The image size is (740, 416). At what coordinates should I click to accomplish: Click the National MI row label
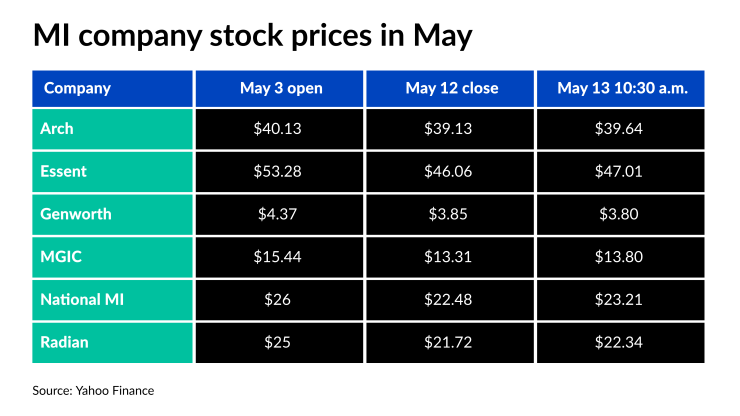[81, 300]
